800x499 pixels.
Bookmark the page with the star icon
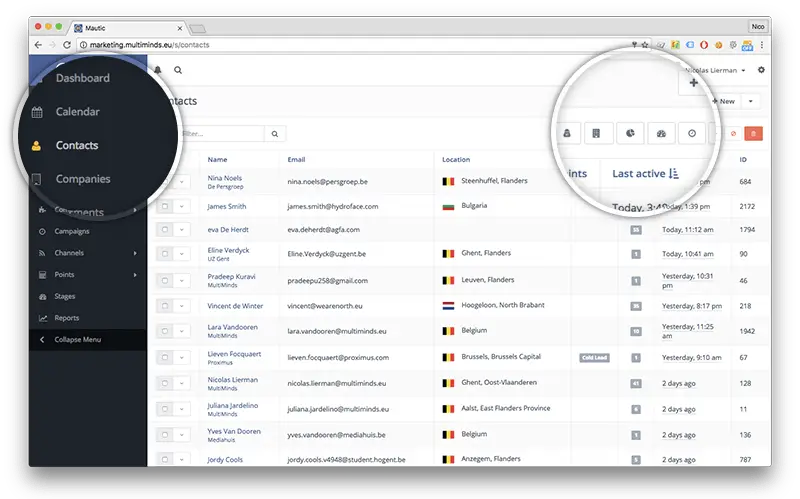(645, 45)
